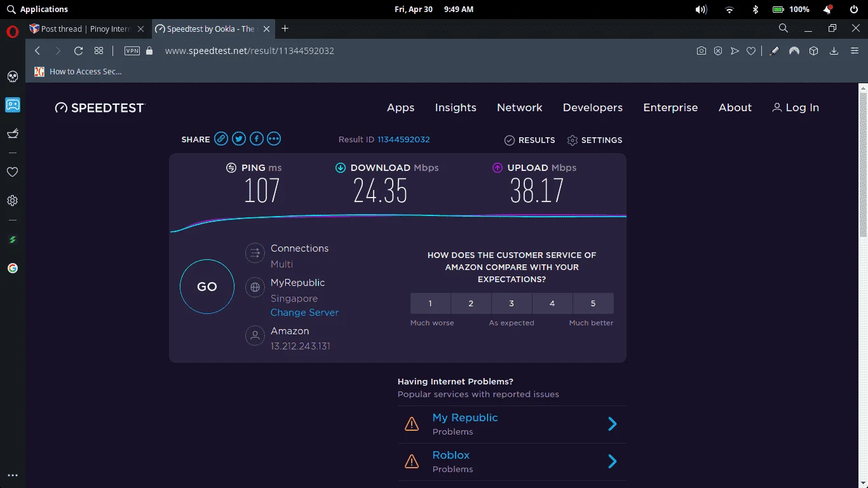Open the Insights menu item

tap(456, 108)
